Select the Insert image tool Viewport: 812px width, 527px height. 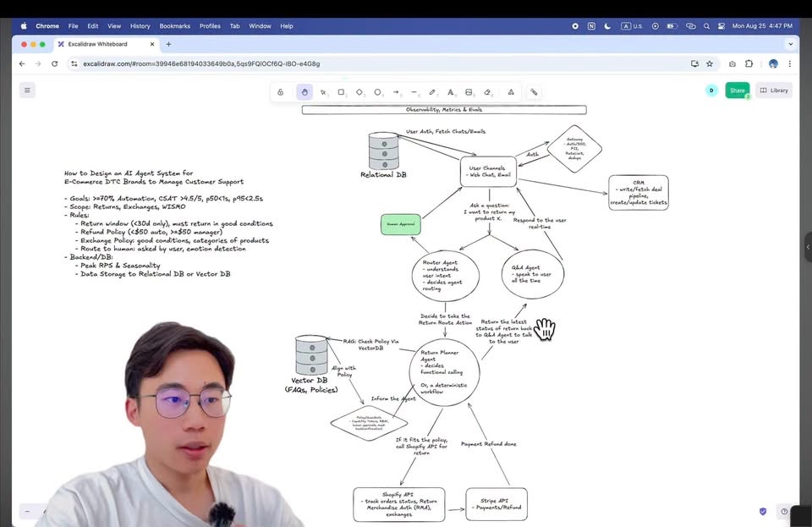tap(469, 92)
